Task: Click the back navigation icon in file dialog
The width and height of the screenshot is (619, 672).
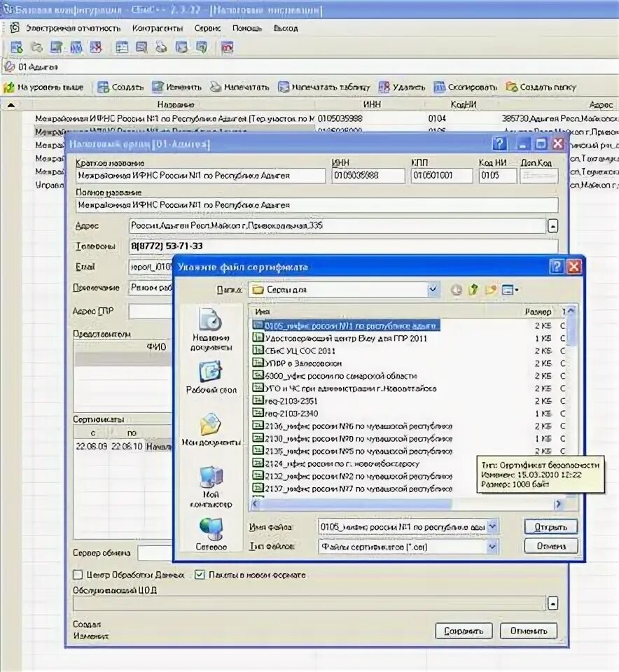Action: pos(456,290)
